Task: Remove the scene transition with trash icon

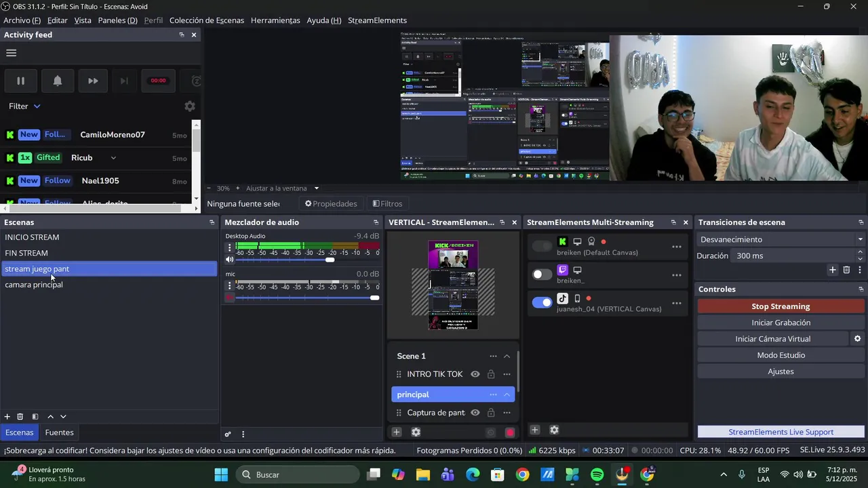Action: click(846, 270)
